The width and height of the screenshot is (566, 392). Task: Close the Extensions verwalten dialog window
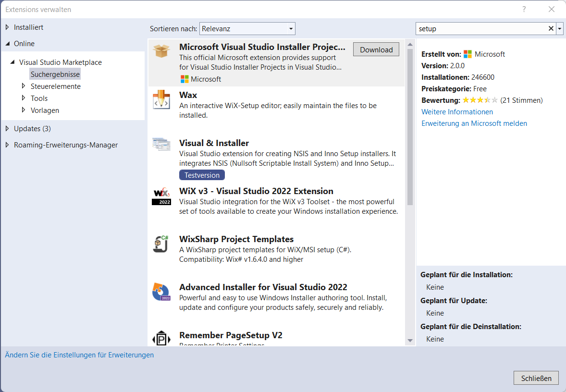(x=551, y=10)
